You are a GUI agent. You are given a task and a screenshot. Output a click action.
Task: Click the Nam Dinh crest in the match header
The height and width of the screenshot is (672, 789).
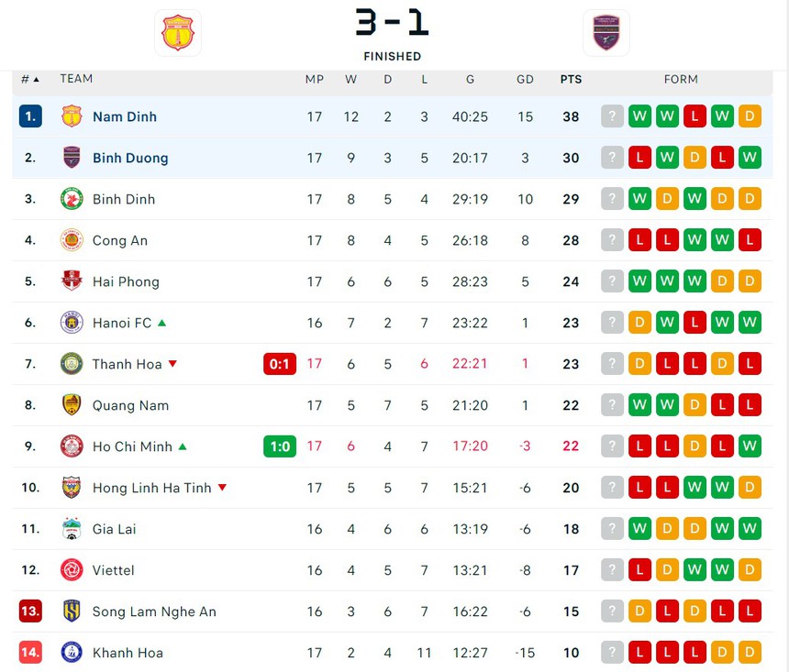[x=178, y=32]
